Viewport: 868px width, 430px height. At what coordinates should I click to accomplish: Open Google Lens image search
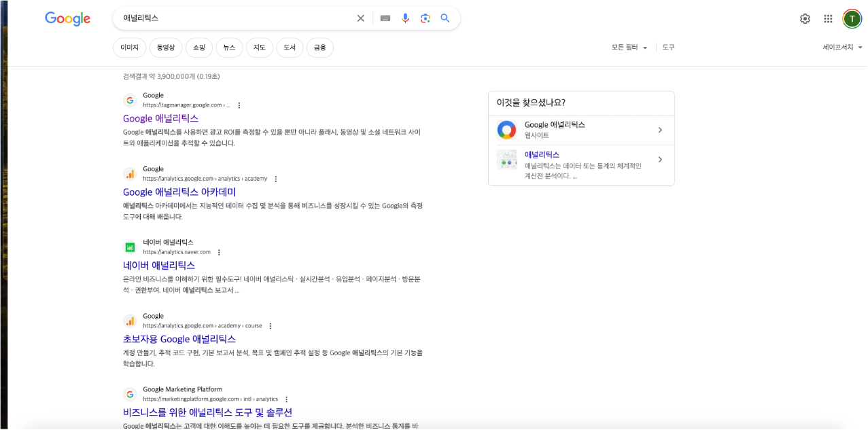(x=426, y=18)
